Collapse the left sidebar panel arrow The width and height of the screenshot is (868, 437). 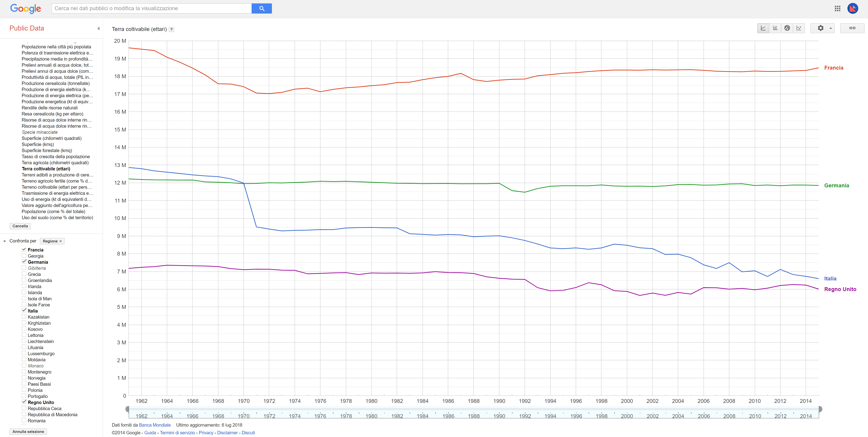[x=98, y=29]
